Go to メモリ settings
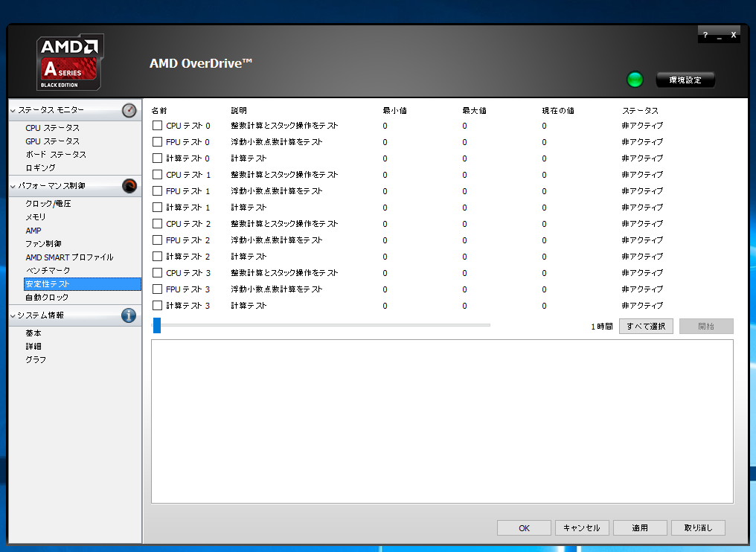Screen dimensions: 756x552 (x=36, y=217)
